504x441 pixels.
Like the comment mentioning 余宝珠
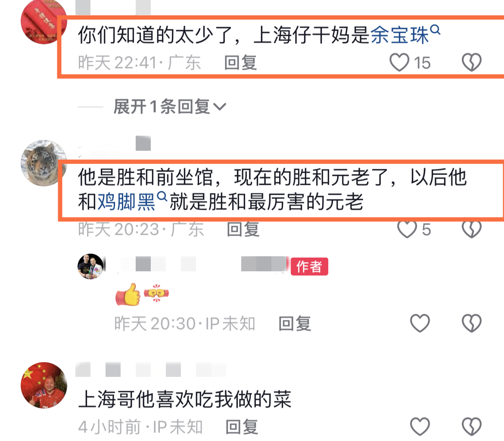[x=399, y=62]
